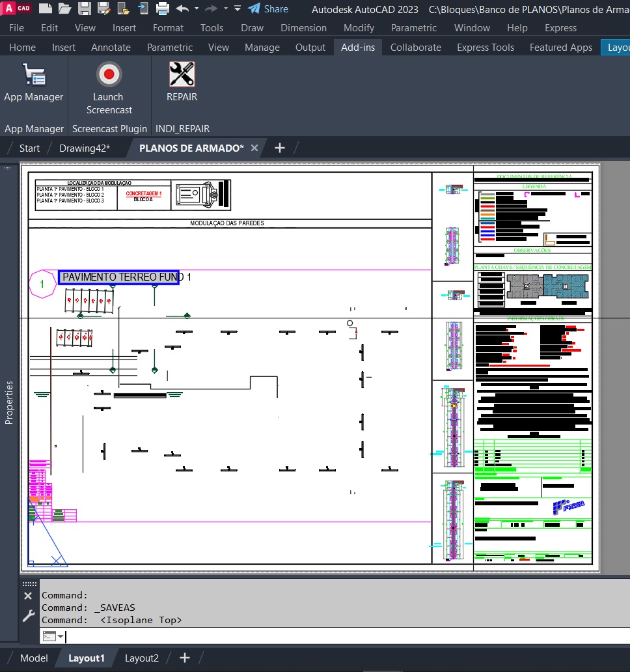Viewport: 630px width, 672px height.
Task: Switch to the Collaborate ribbon tab
Action: (416, 47)
